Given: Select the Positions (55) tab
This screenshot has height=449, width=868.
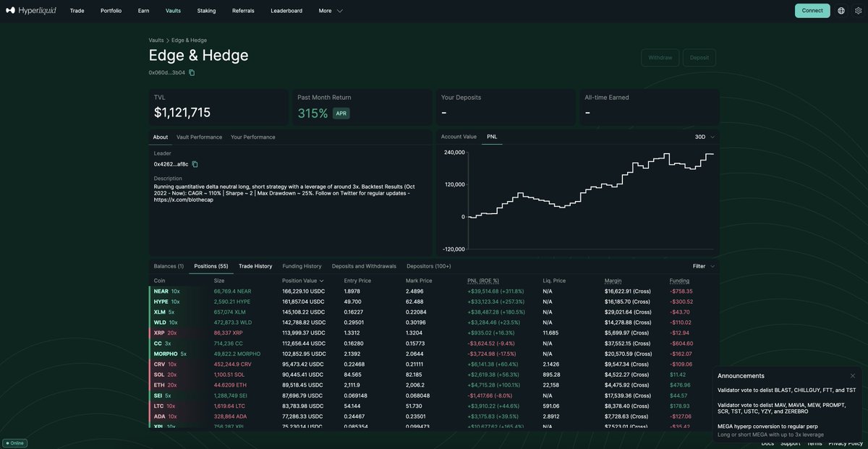Looking at the screenshot, I should pos(211,266).
